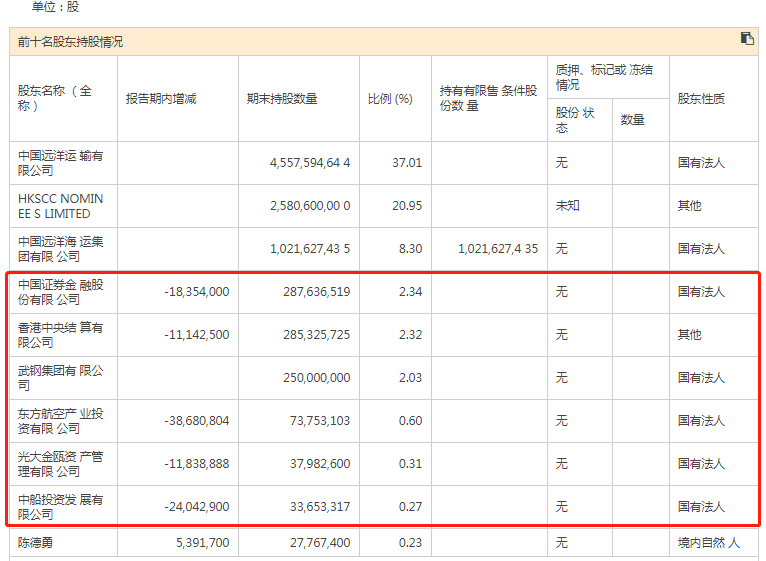This screenshot has height=561, width=766.
Task: Select shareholder 中船投资发展有限公司
Action: (x=61, y=507)
